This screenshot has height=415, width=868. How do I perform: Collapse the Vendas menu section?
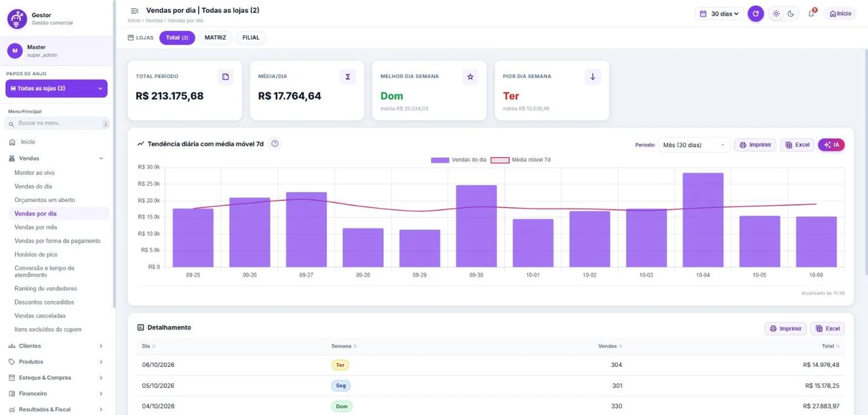56,158
